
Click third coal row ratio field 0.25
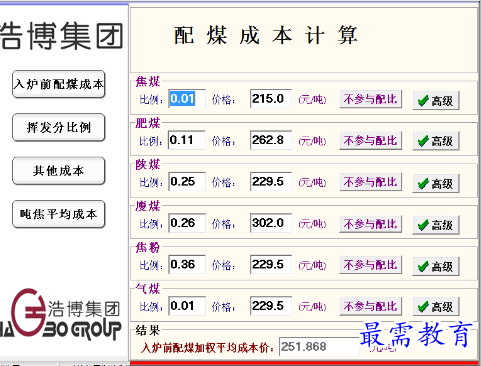pyautogui.click(x=187, y=182)
